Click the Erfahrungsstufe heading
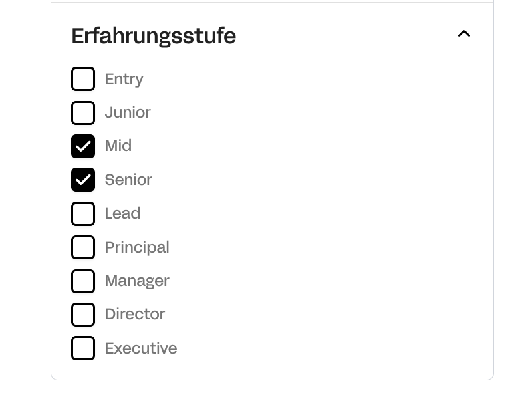This screenshot has height=409, width=532. point(153,35)
